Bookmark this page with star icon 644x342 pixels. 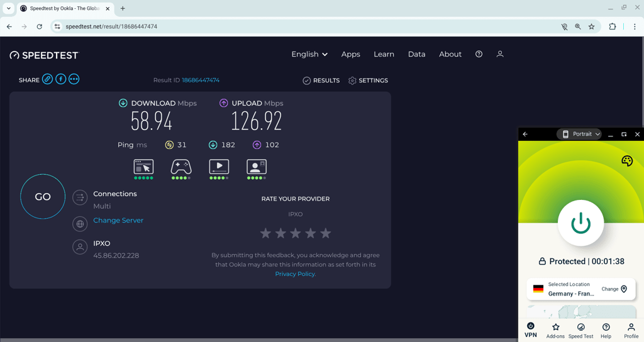pyautogui.click(x=591, y=26)
